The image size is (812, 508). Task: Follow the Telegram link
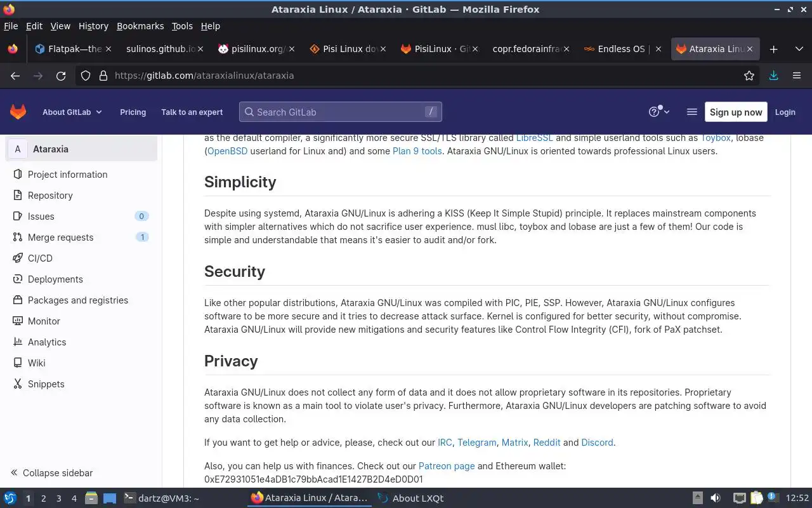[477, 443]
